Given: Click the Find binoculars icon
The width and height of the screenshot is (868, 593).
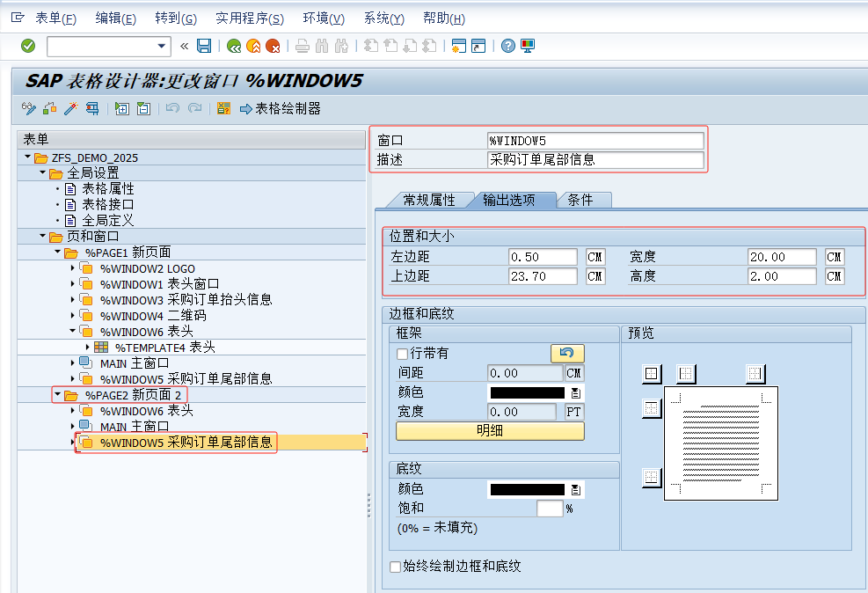Looking at the screenshot, I should click(322, 46).
